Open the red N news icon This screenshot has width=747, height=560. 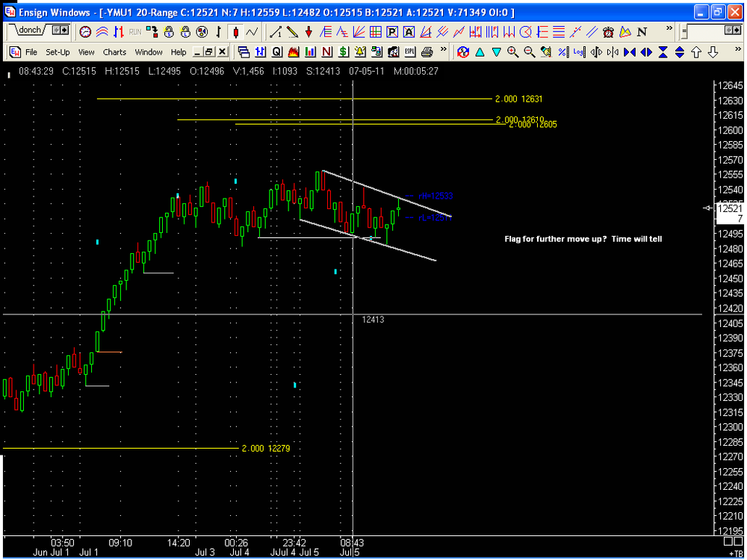(327, 52)
